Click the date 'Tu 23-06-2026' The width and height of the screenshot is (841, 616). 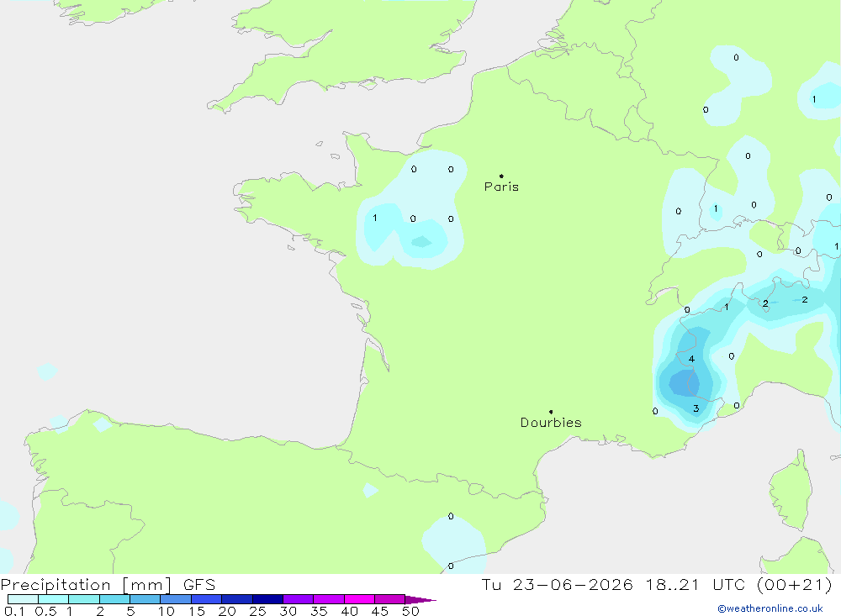557,584
